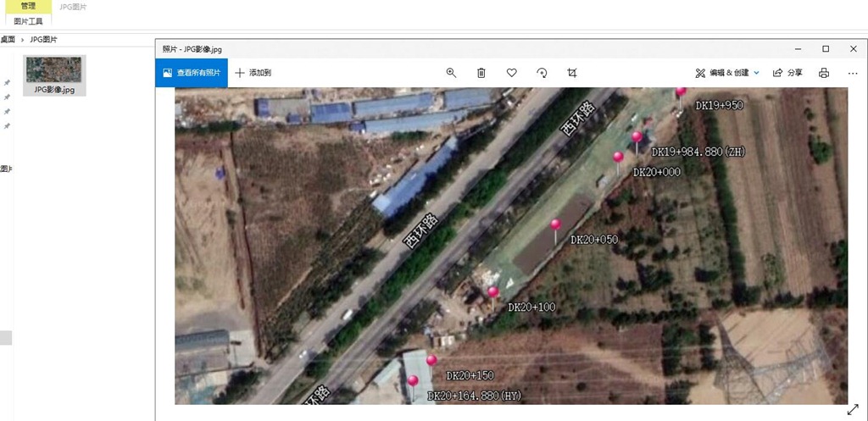This screenshot has height=421, width=868.
Task: Click the 添加到 button
Action: (253, 73)
